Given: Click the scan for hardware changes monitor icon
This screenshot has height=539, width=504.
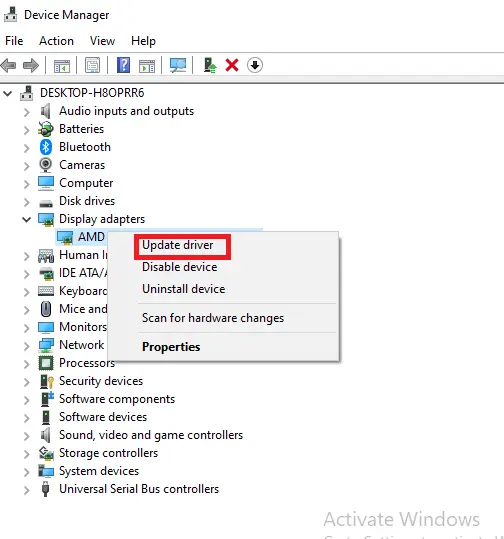Looking at the screenshot, I should pyautogui.click(x=178, y=65).
